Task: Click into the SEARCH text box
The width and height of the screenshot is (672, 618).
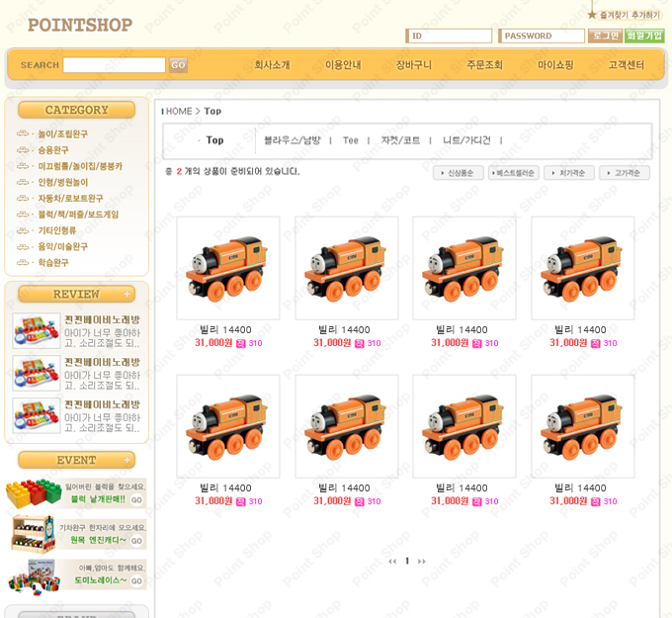Action: tap(114, 65)
